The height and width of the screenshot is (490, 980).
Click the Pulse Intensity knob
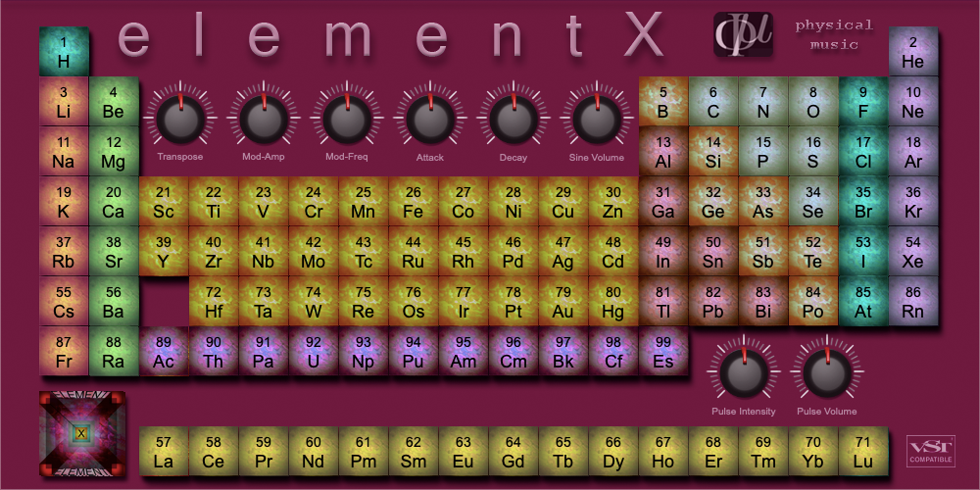744,371
